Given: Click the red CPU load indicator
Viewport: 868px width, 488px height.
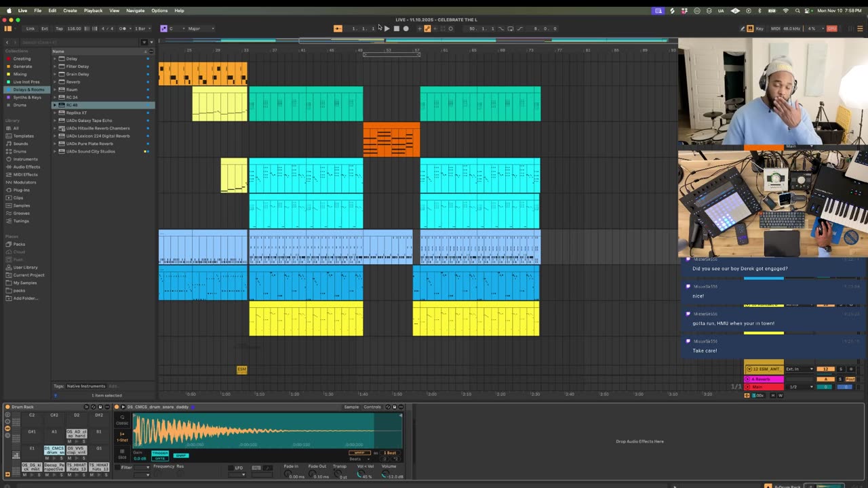Looking at the screenshot, I should pyautogui.click(x=831, y=28).
